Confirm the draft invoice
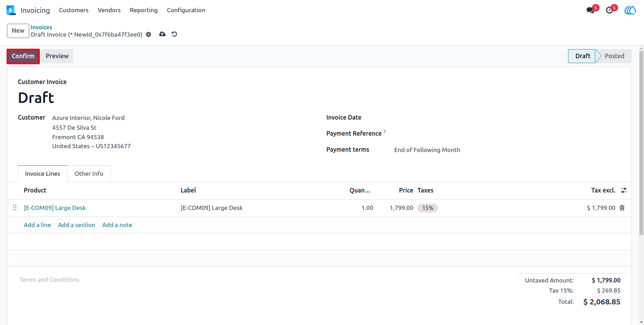644x325 pixels. pyautogui.click(x=23, y=56)
